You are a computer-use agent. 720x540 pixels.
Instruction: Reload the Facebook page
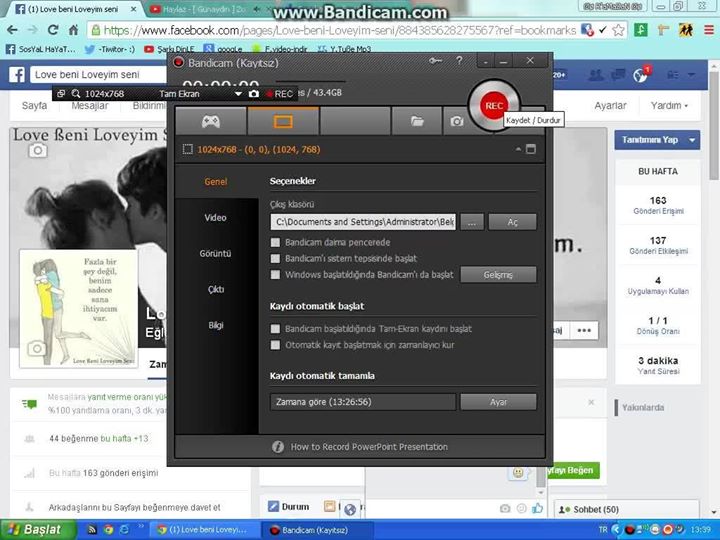[53, 30]
